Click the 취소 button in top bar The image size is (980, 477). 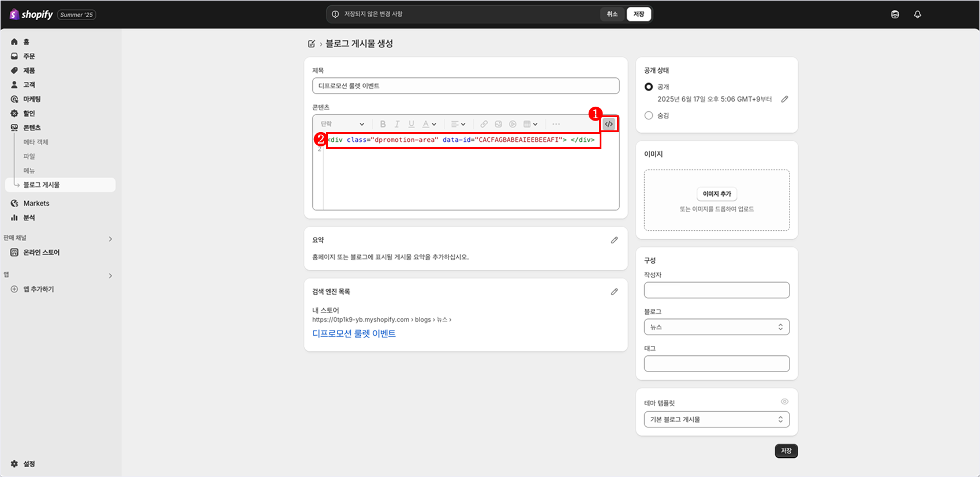612,14
